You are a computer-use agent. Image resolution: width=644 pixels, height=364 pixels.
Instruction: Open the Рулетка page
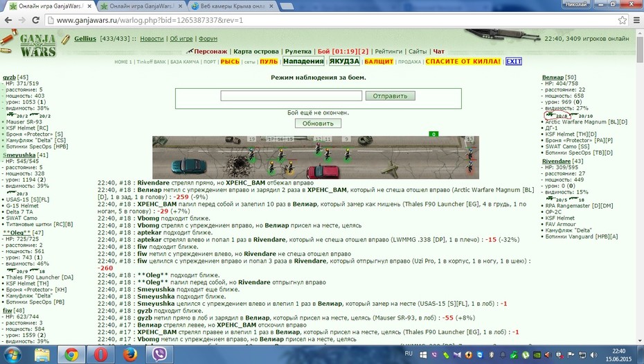point(298,51)
